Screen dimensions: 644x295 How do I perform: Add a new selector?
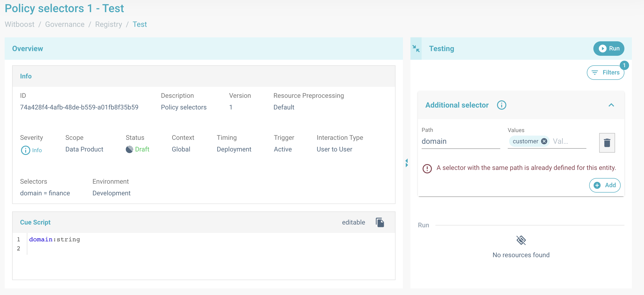click(605, 185)
